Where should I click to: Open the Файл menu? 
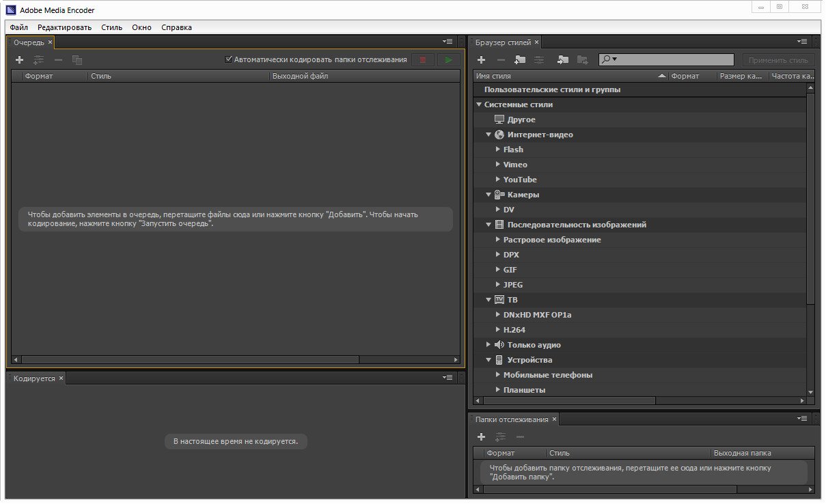19,27
